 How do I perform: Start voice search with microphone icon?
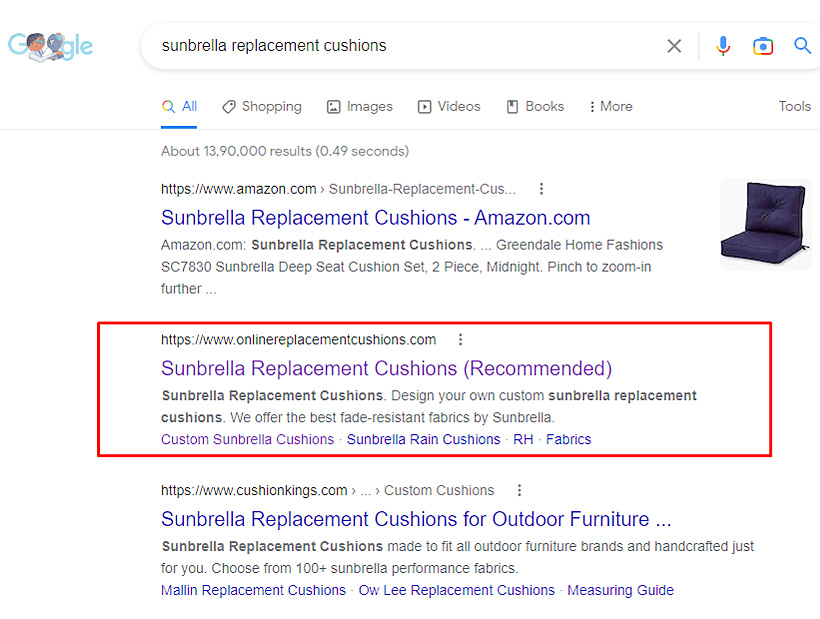pos(723,46)
